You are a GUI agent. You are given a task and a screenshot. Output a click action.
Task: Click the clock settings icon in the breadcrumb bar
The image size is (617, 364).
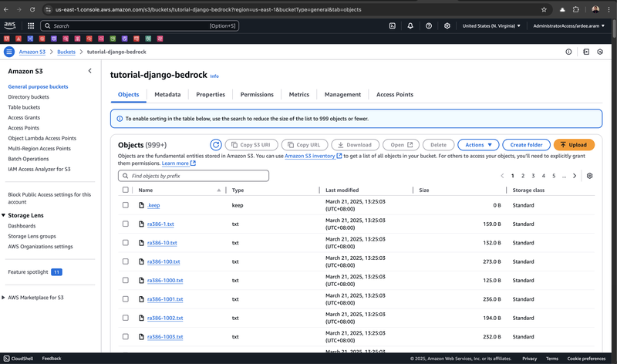(x=600, y=52)
